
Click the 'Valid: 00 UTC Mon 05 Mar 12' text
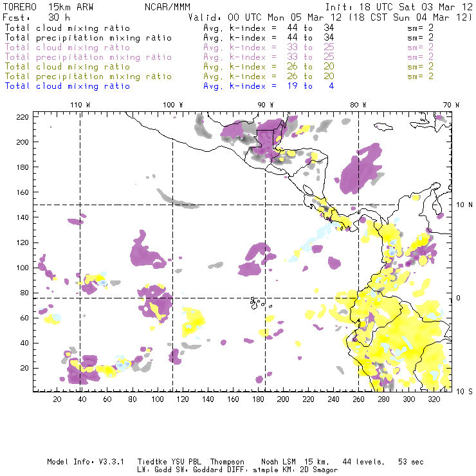[x=265, y=17]
